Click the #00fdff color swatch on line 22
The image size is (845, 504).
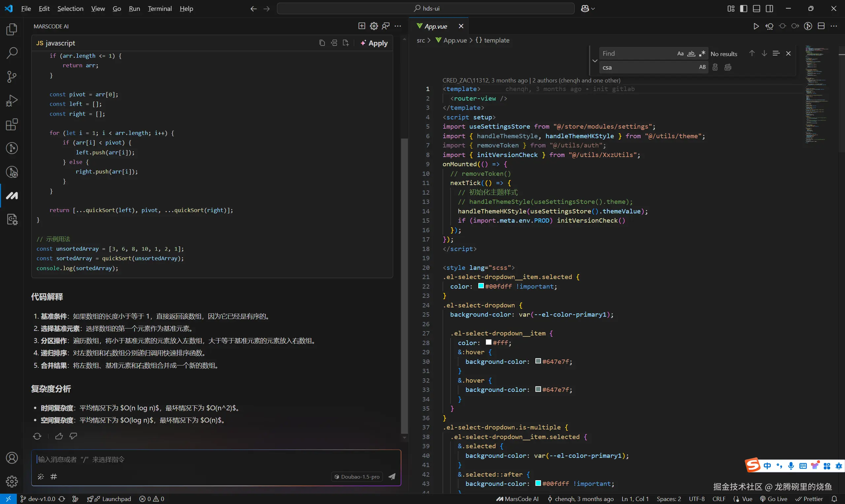481,286
